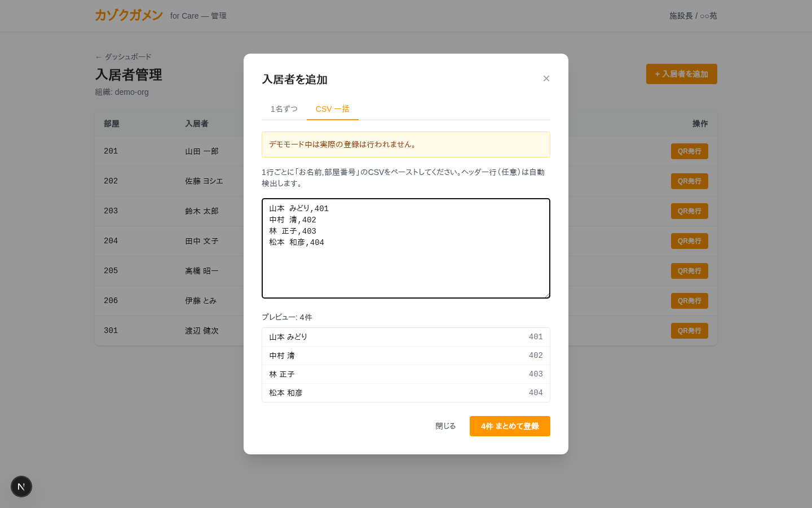Issue QR for room 205
812x508 pixels.
point(690,271)
